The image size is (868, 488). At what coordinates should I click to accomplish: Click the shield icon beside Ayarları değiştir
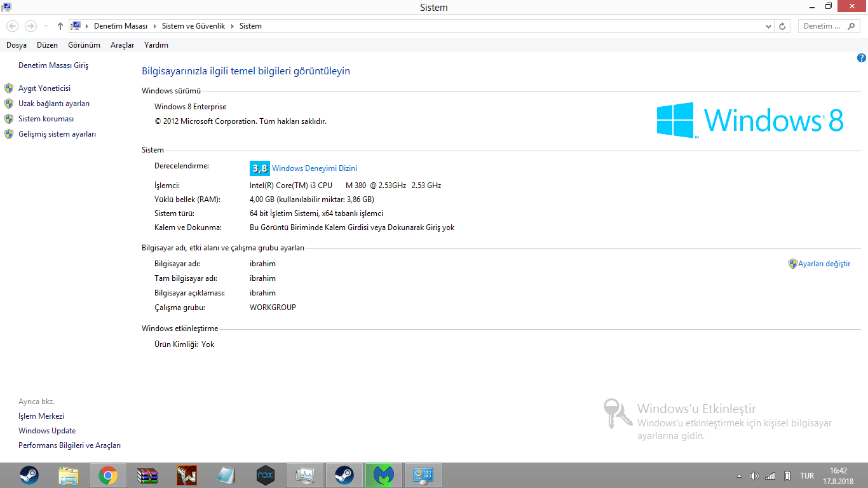click(793, 264)
